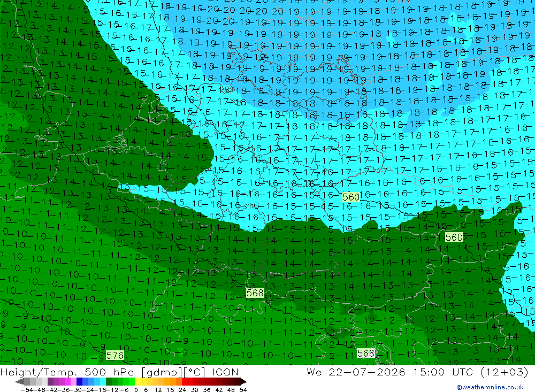This screenshot has height=392, width=535.
Task: Click the '-54' legend scale value
Action: point(27,390)
